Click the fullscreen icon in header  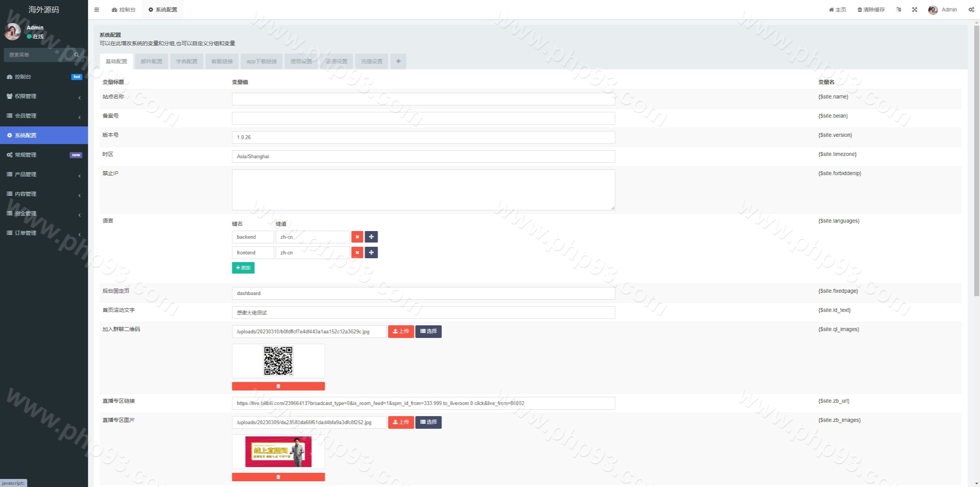(915, 10)
